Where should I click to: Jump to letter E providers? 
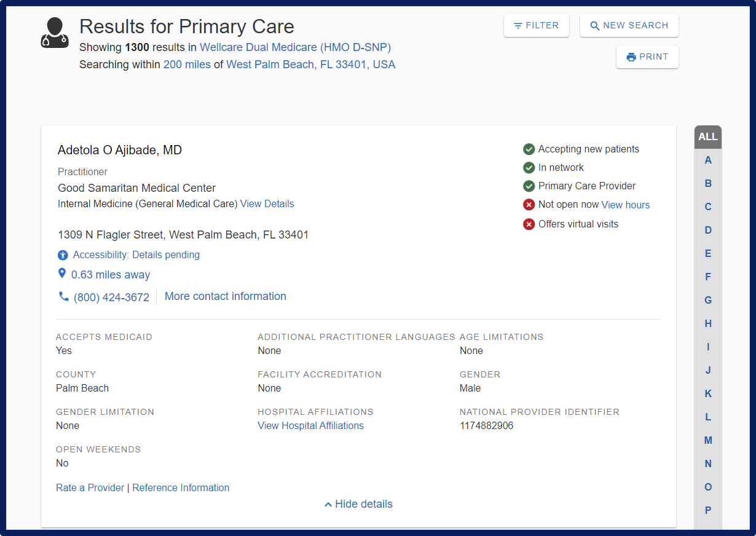708,254
